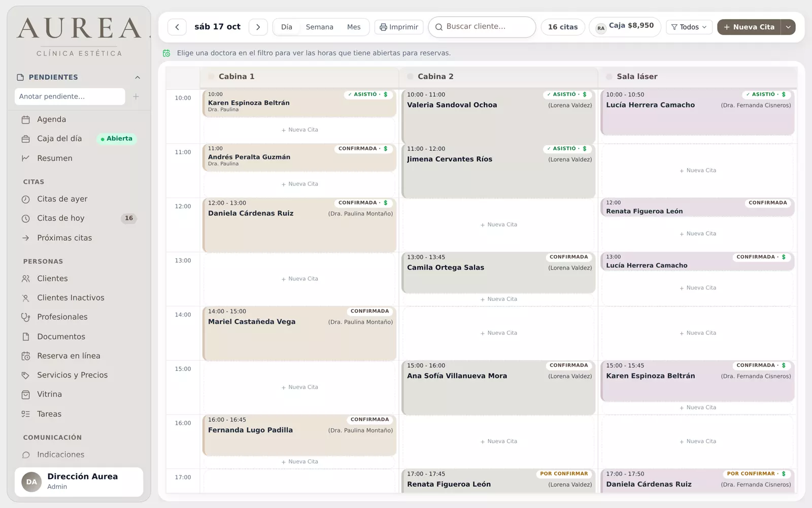The height and width of the screenshot is (508, 812).
Task: Click the Vitrina shop icon
Action: point(26,395)
